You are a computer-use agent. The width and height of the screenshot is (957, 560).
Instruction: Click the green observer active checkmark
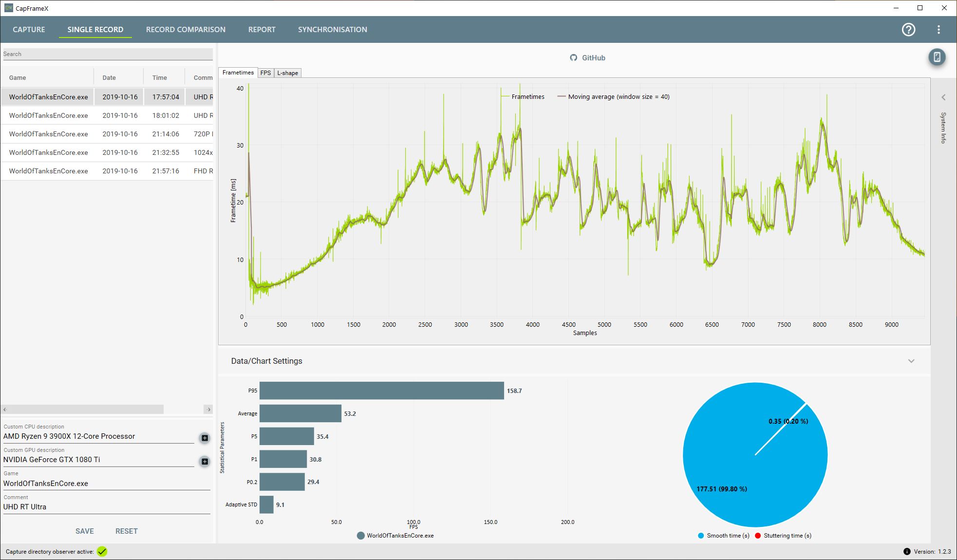click(102, 551)
